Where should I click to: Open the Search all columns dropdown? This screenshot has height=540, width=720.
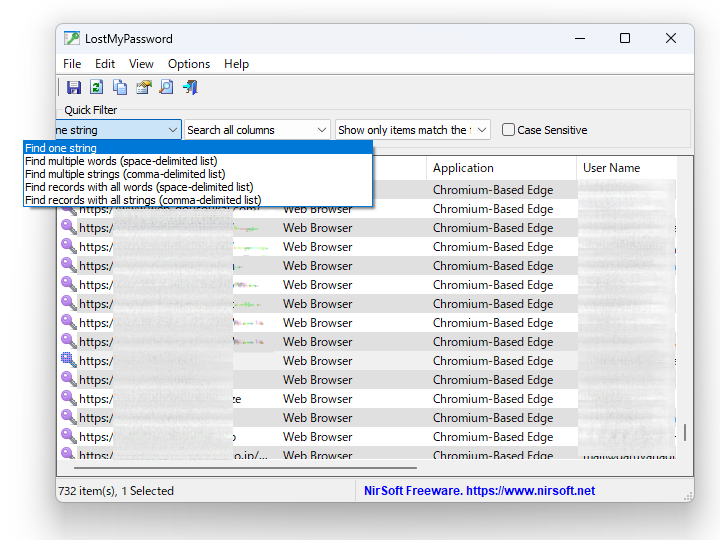[257, 130]
